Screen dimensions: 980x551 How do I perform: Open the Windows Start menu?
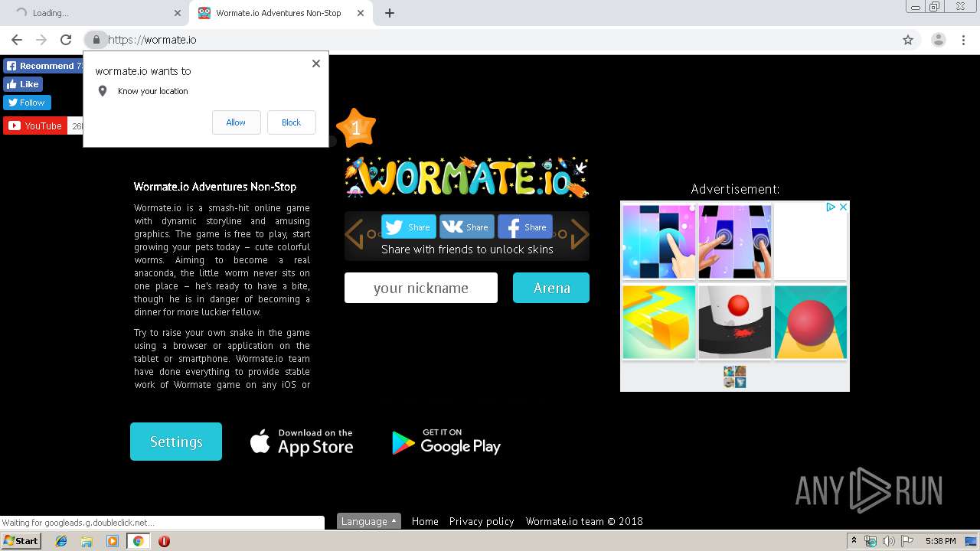tap(21, 540)
